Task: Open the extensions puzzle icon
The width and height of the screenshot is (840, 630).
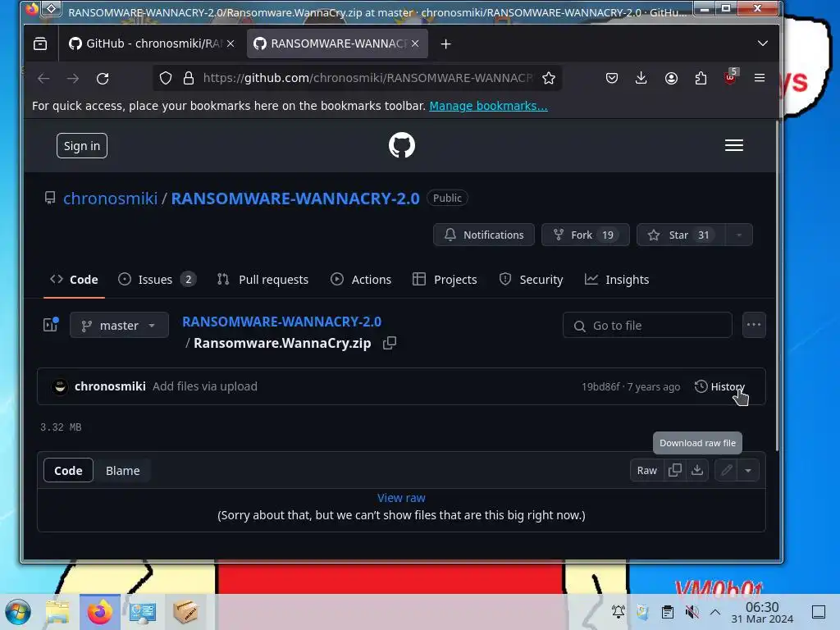Action: 701,78
